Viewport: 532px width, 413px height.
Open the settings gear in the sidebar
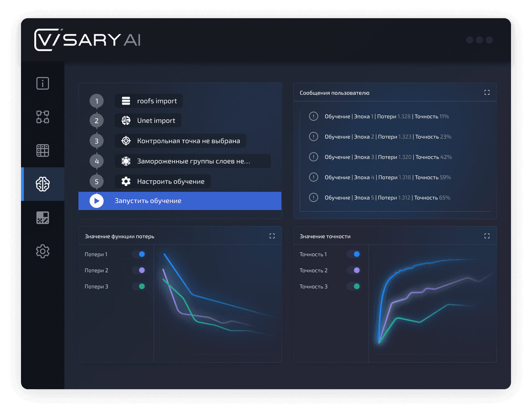point(43,251)
